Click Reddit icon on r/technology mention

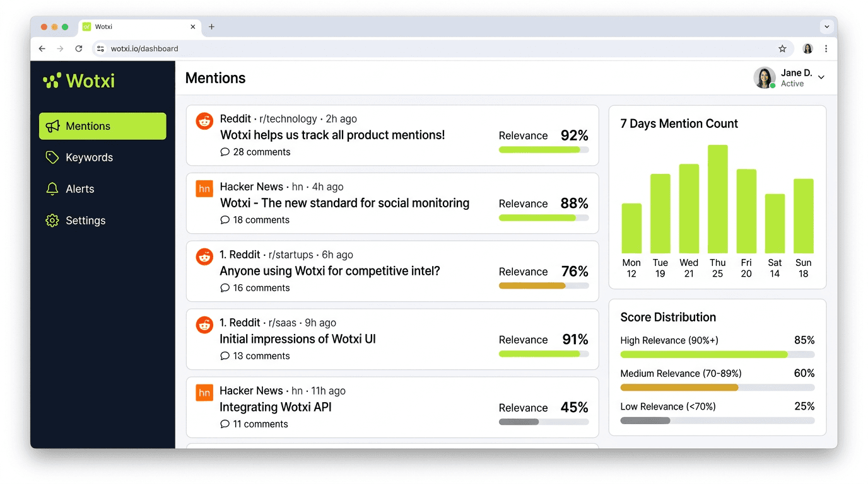[x=204, y=121]
